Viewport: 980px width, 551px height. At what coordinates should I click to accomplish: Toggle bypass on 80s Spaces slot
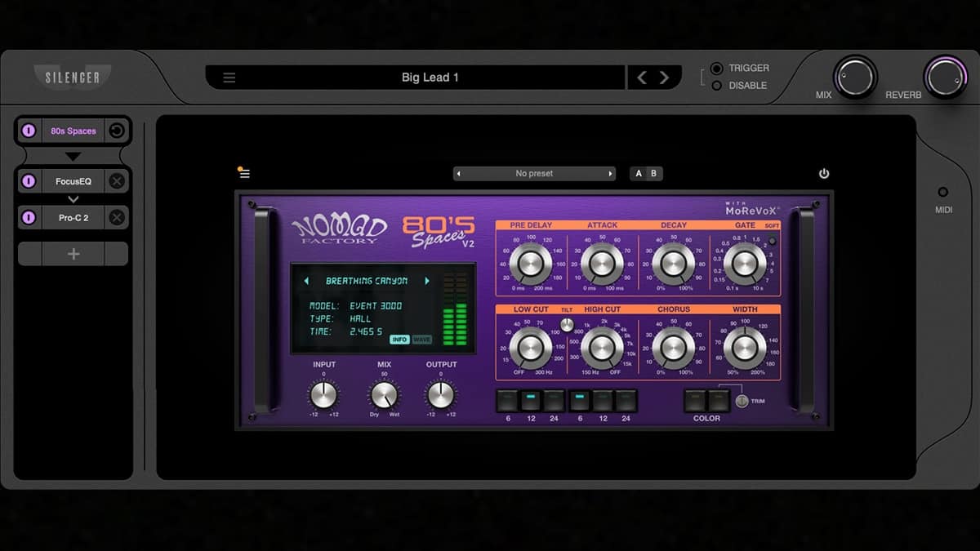click(x=29, y=131)
